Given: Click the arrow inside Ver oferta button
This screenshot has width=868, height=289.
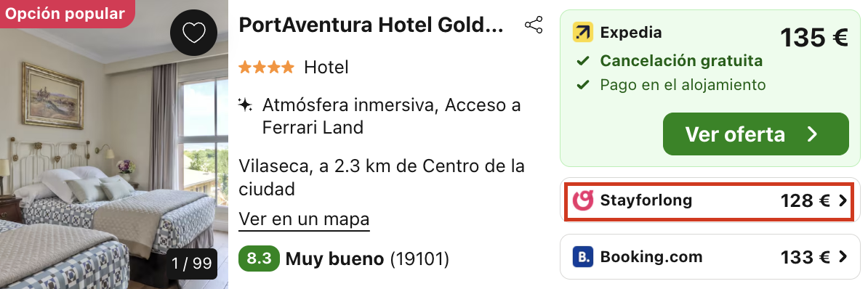Looking at the screenshot, I should pos(812,134).
